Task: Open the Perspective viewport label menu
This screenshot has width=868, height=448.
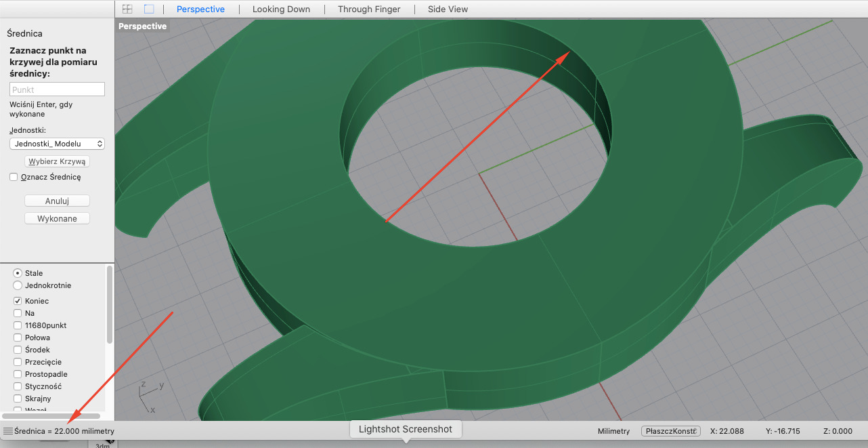Action: [x=142, y=26]
